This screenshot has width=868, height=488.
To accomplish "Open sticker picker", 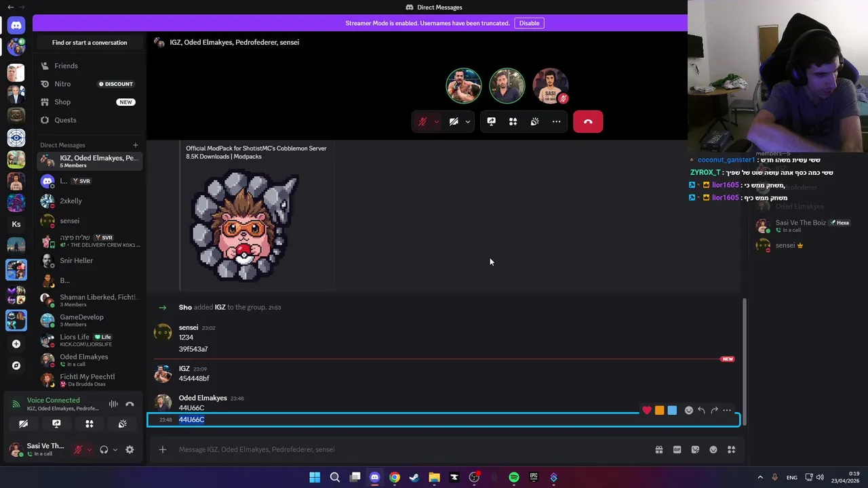I will (695, 449).
